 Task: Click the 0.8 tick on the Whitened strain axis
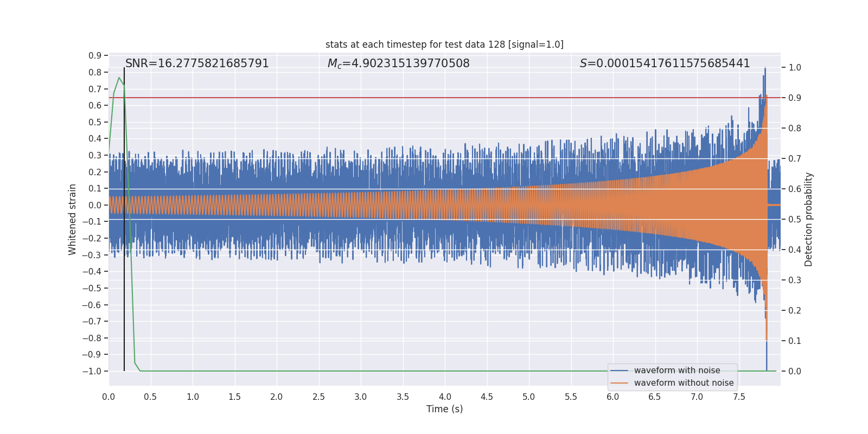pyautogui.click(x=95, y=73)
